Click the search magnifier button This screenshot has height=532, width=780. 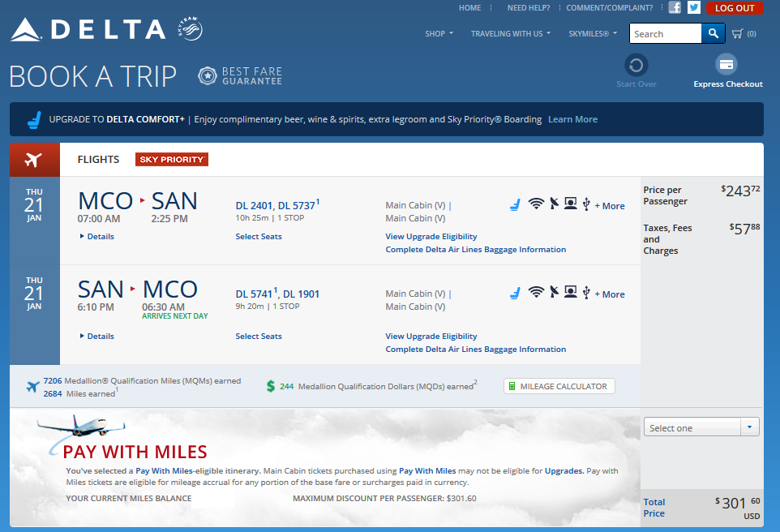(x=713, y=33)
